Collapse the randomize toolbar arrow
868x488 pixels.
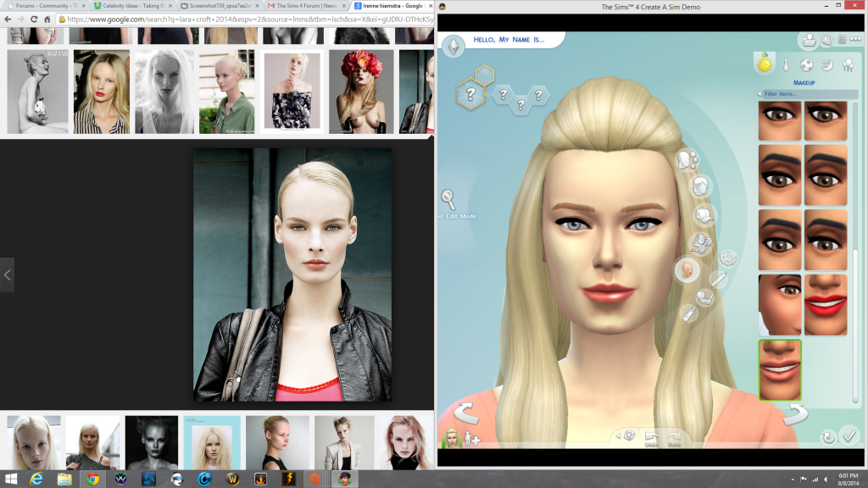(616, 435)
